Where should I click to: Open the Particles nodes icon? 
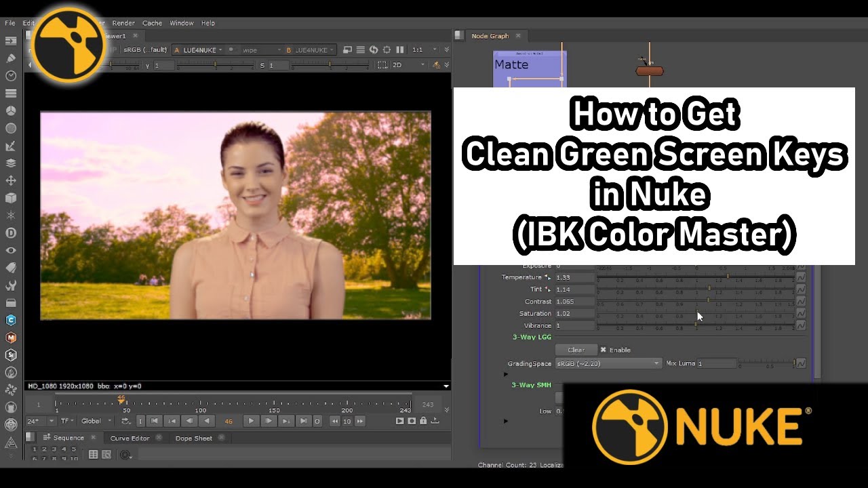click(x=11, y=216)
